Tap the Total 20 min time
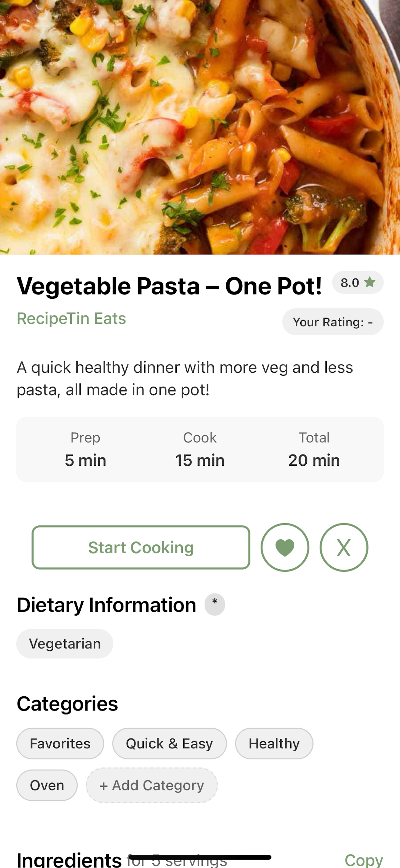The width and height of the screenshot is (400, 868). [x=314, y=449]
